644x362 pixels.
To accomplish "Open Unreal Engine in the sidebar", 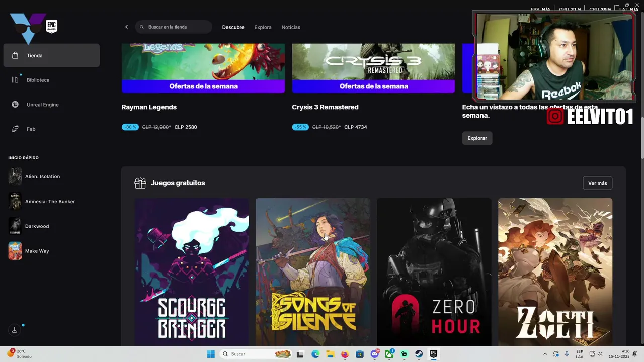I will pyautogui.click(x=51, y=105).
